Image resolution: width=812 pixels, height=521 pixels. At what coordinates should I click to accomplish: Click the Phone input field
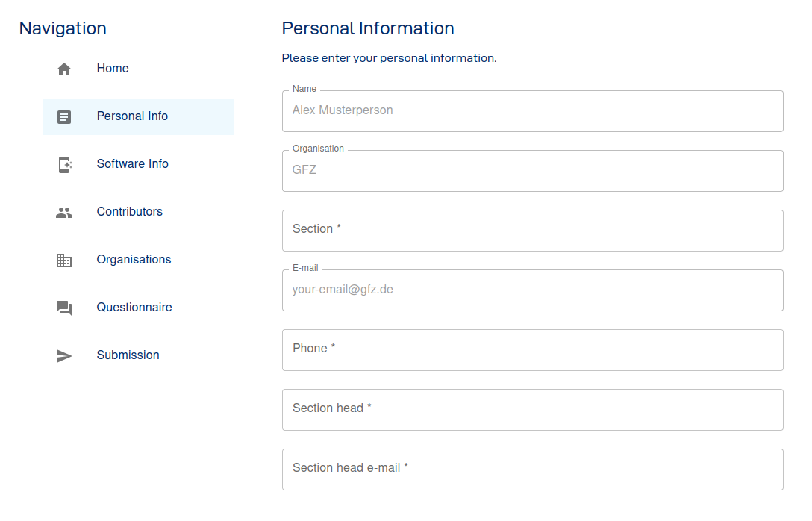pos(532,349)
